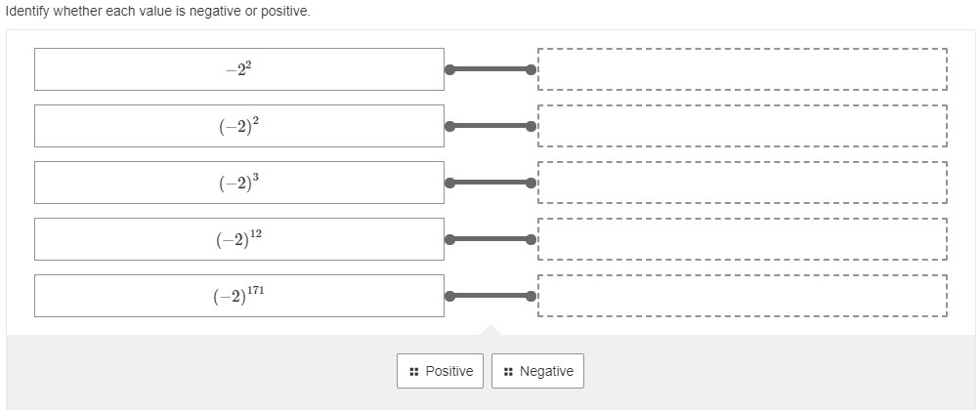Click the dashed answer box beside (−2)¹²
This screenshot has width=980, height=410.
(742, 239)
